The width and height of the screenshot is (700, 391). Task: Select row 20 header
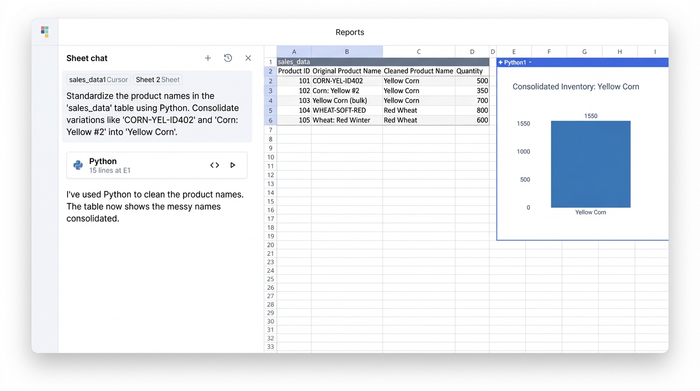coord(271,245)
